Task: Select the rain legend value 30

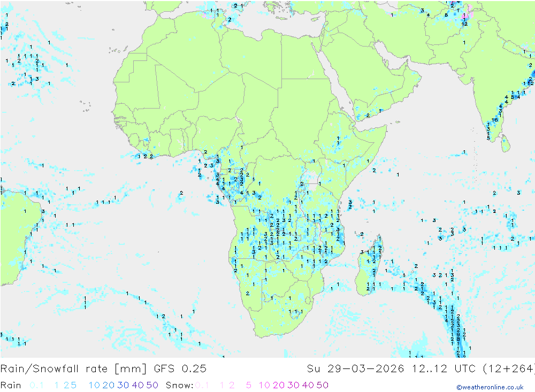Action: [123, 385]
